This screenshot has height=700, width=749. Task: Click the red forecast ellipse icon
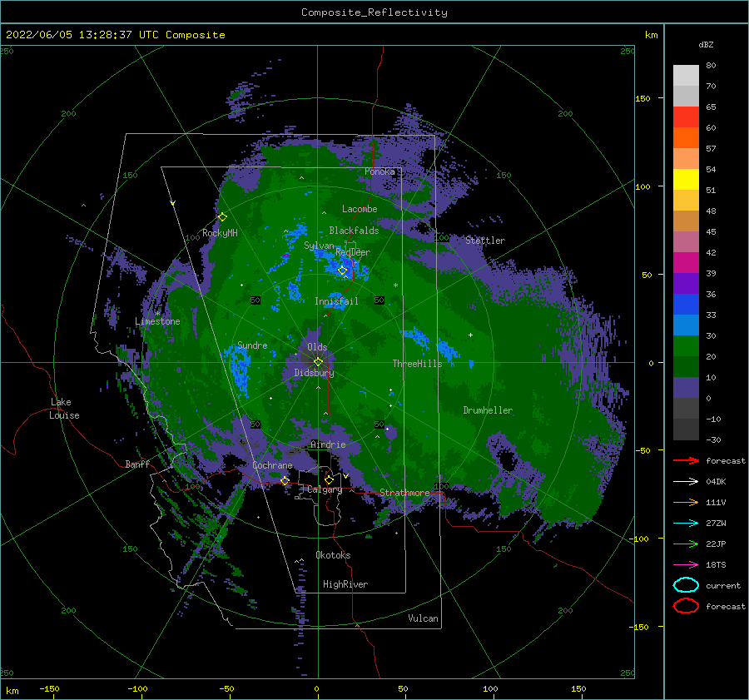pos(686,606)
